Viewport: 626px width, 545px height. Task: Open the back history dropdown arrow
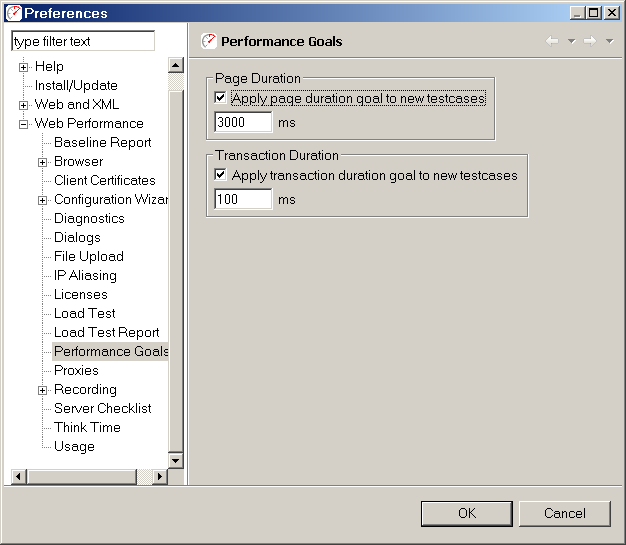click(x=572, y=41)
